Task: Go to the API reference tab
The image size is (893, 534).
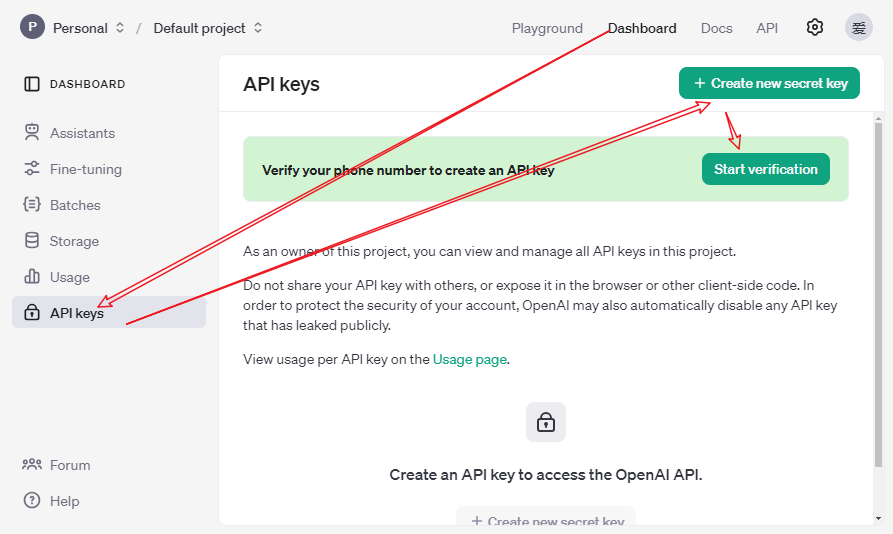Action: pyautogui.click(x=767, y=28)
